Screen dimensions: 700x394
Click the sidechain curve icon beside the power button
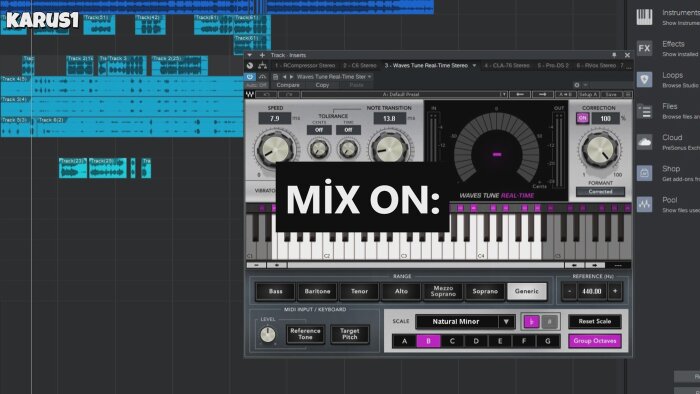(262, 77)
